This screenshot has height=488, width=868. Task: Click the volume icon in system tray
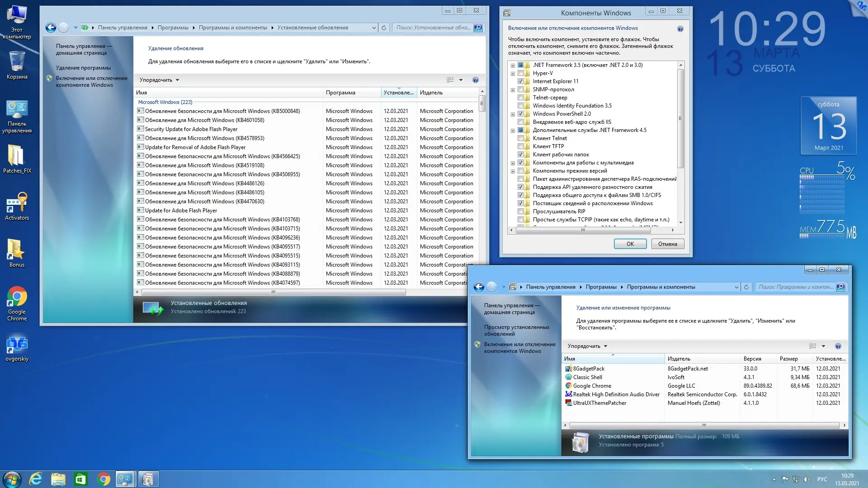pyautogui.click(x=807, y=479)
